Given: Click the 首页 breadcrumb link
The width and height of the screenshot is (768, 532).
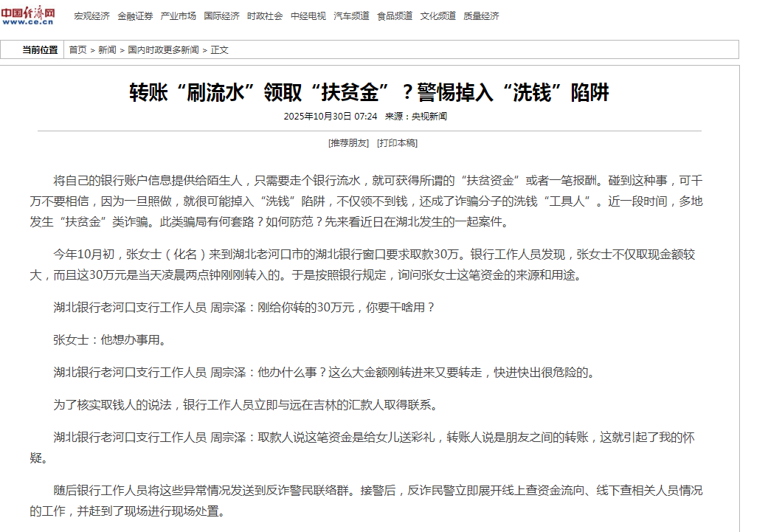Looking at the screenshot, I should coord(77,50).
